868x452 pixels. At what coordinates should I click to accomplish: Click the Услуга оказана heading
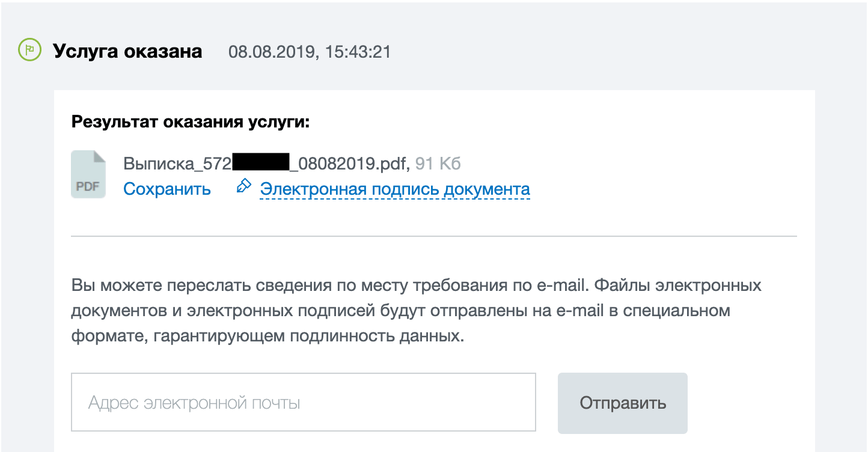[127, 51]
